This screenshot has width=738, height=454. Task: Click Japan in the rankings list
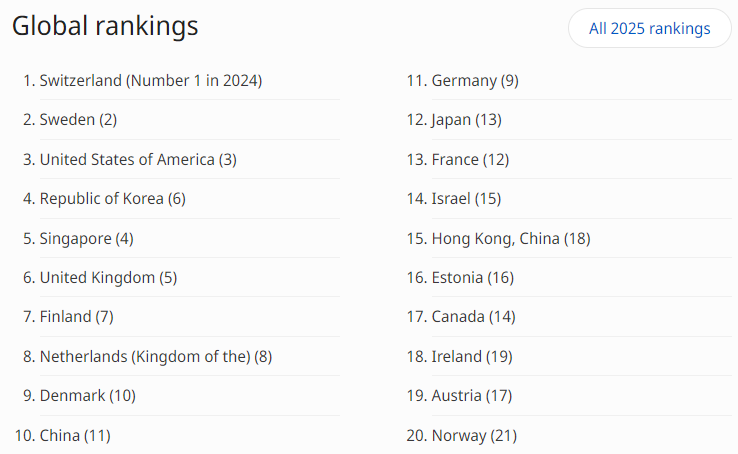[x=466, y=120]
